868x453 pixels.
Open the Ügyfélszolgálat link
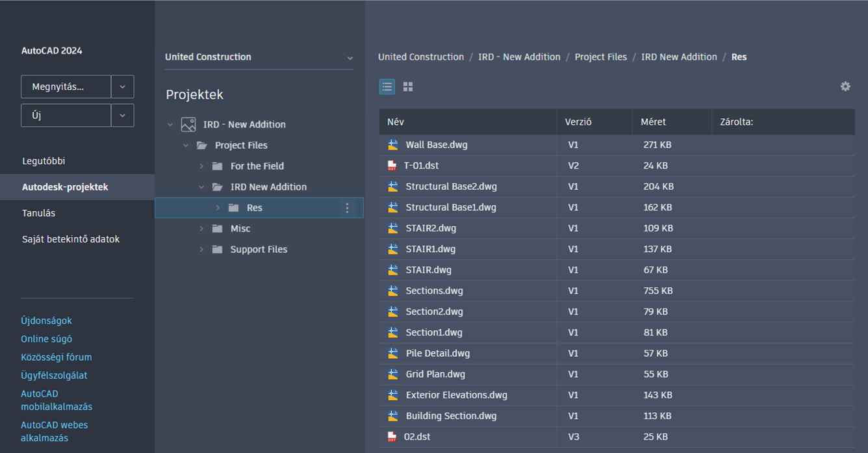coord(54,375)
